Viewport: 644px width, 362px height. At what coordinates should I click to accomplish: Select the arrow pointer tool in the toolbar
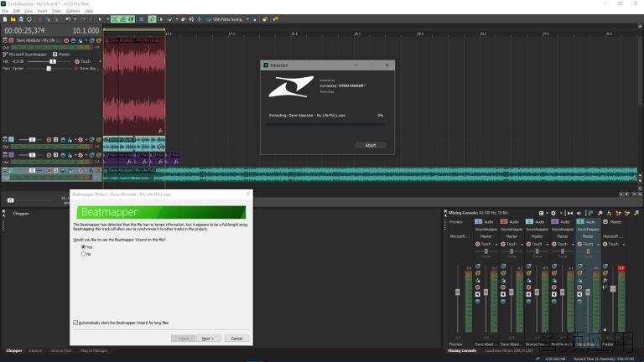(x=100, y=19)
